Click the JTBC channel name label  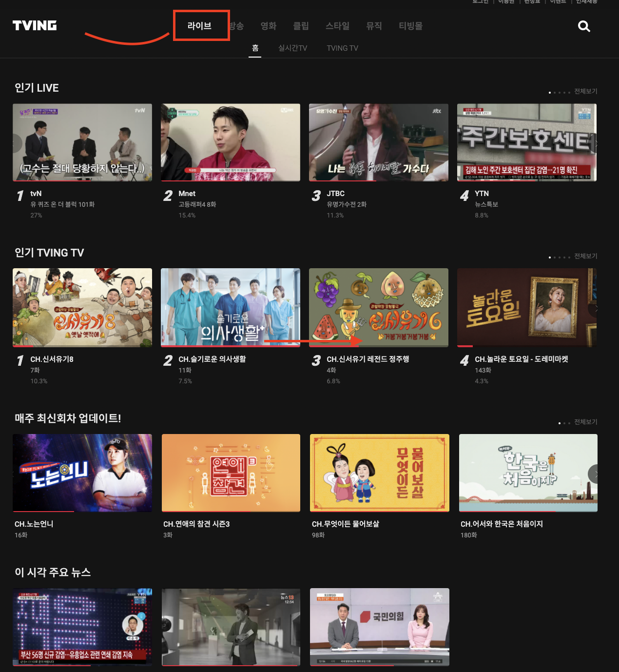pos(336,194)
